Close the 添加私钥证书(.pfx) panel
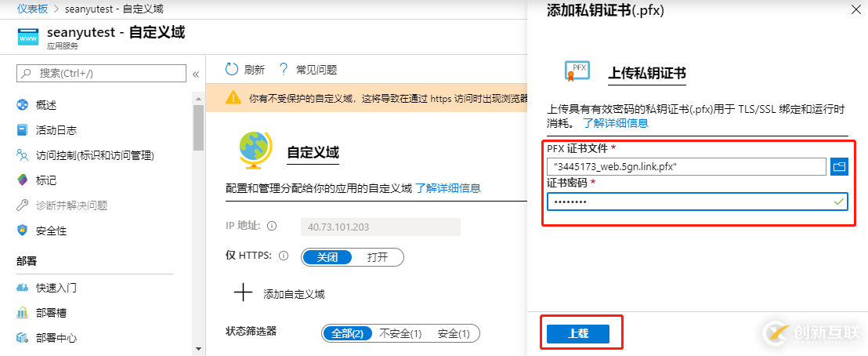The height and width of the screenshot is (356, 868). tap(855, 9)
